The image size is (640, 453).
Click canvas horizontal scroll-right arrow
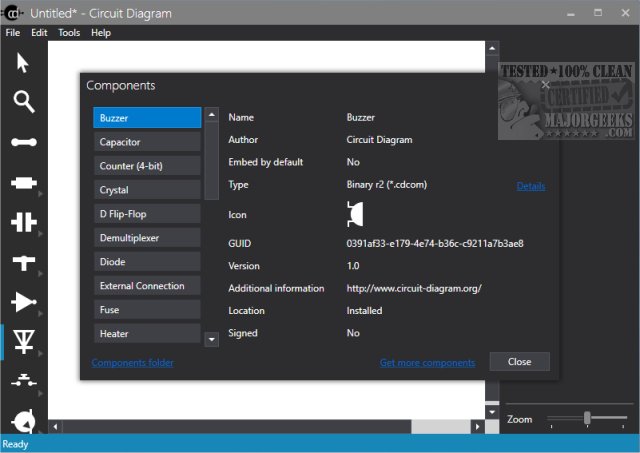(477, 427)
